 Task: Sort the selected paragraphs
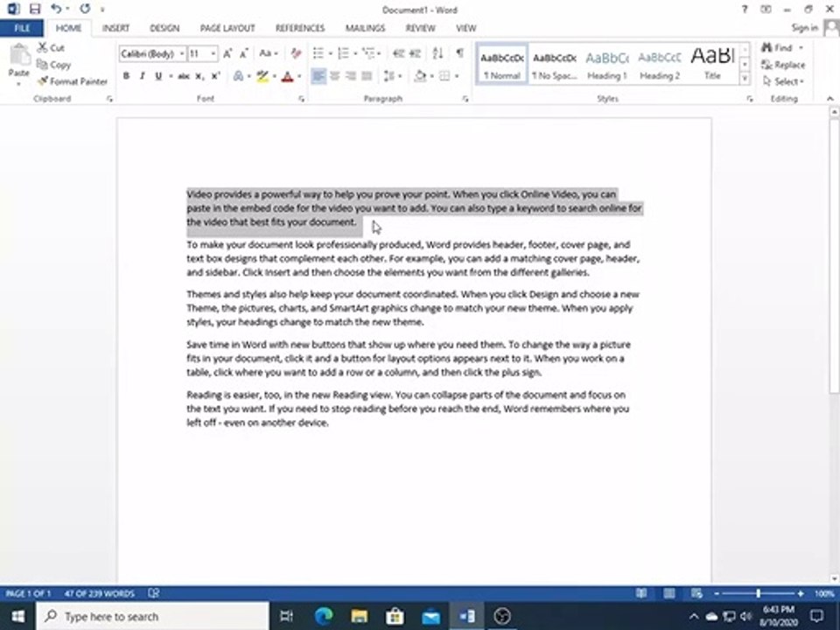click(x=437, y=53)
